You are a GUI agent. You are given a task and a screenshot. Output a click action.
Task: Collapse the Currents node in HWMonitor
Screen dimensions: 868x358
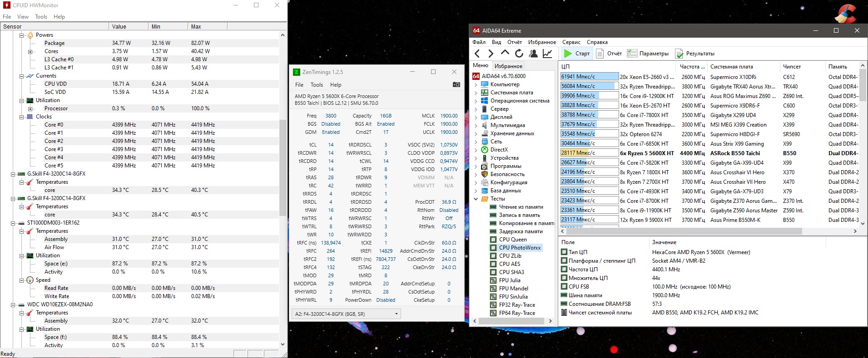point(21,76)
